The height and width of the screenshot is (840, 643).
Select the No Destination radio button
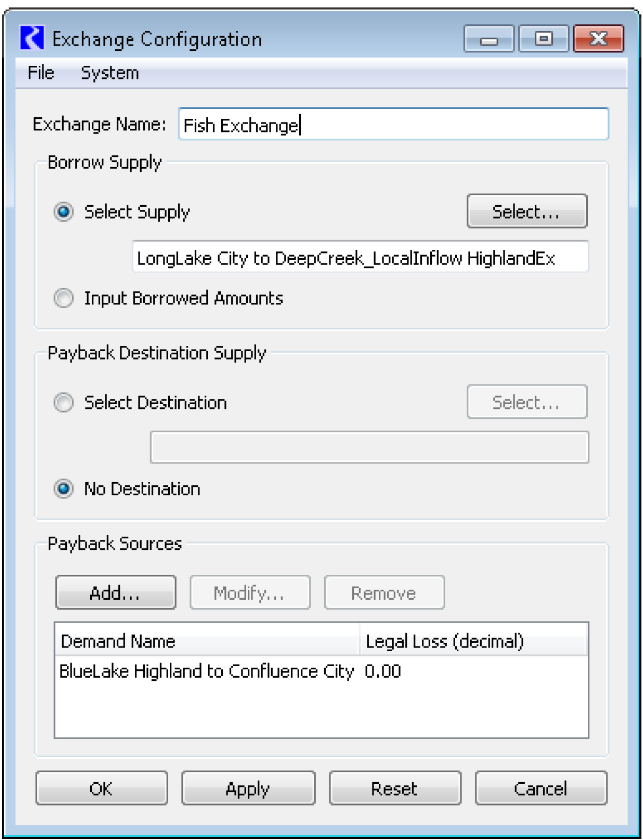64,489
